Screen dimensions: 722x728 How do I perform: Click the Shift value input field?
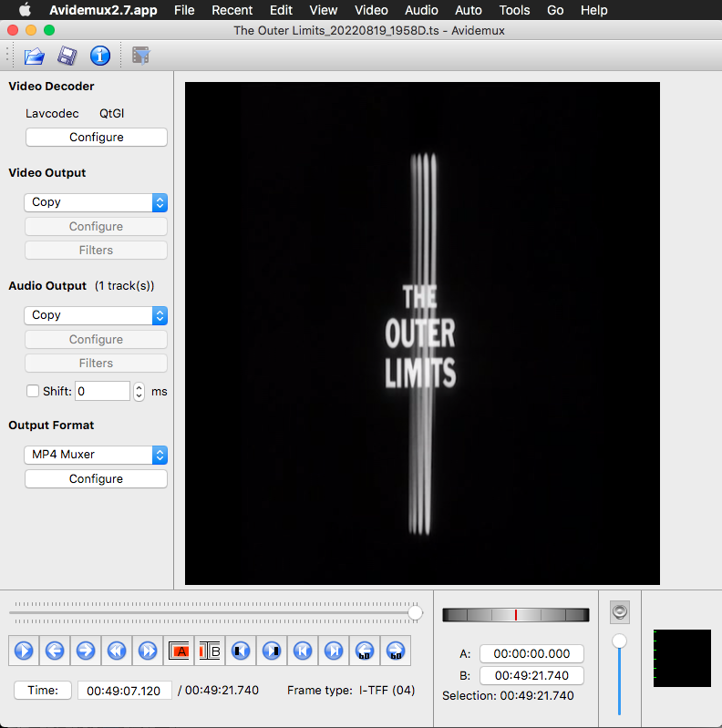(x=102, y=391)
